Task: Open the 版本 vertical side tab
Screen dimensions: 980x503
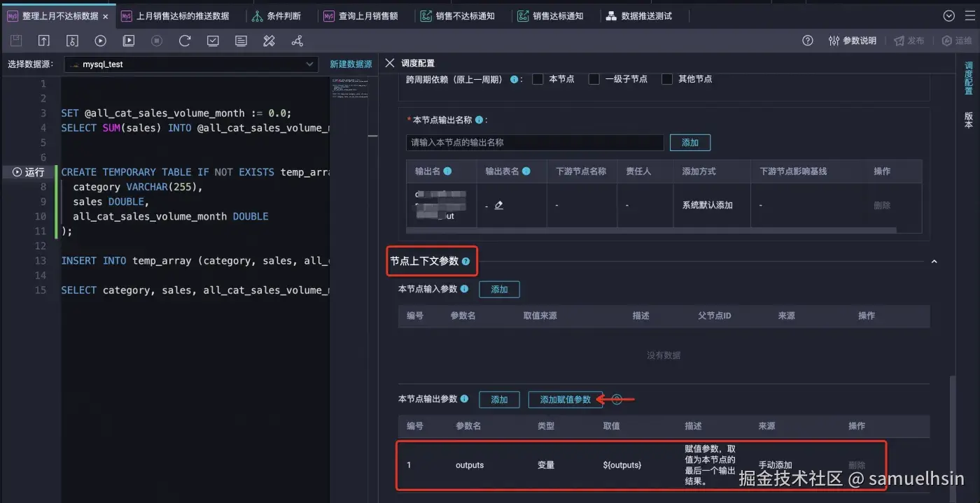Action: coord(969,120)
